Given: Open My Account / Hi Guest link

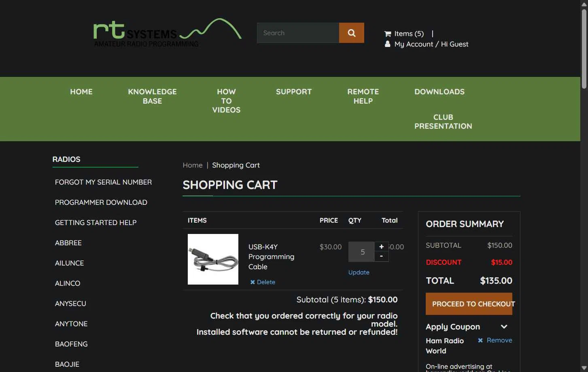Looking at the screenshot, I should point(431,44).
